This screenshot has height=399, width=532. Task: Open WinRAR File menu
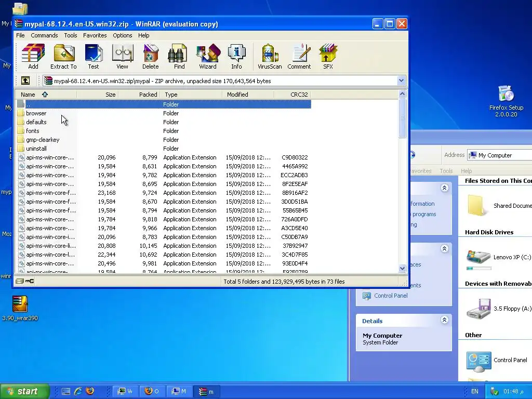(20, 35)
